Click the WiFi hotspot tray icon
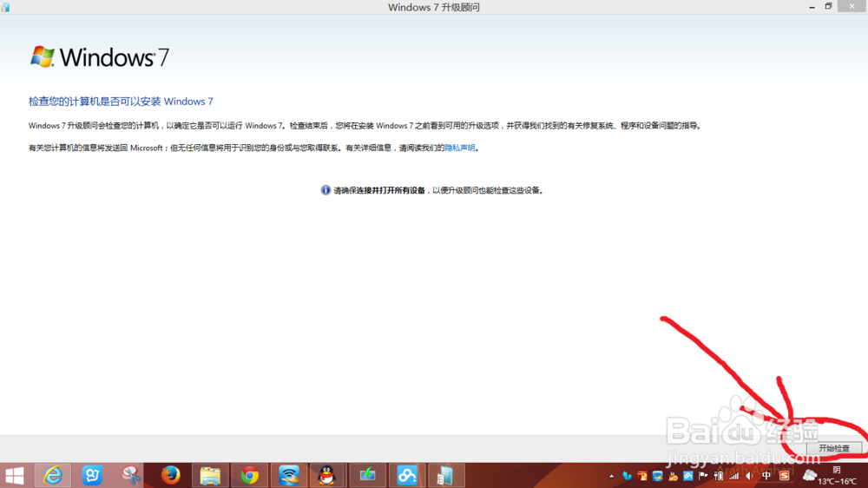 click(658, 476)
